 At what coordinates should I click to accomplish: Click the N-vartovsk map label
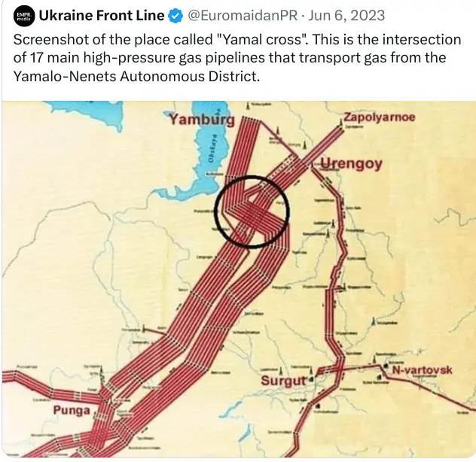[422, 369]
